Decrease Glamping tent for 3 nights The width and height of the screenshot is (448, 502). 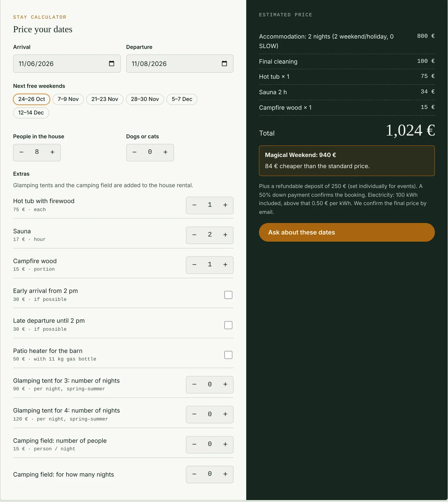pos(194,385)
